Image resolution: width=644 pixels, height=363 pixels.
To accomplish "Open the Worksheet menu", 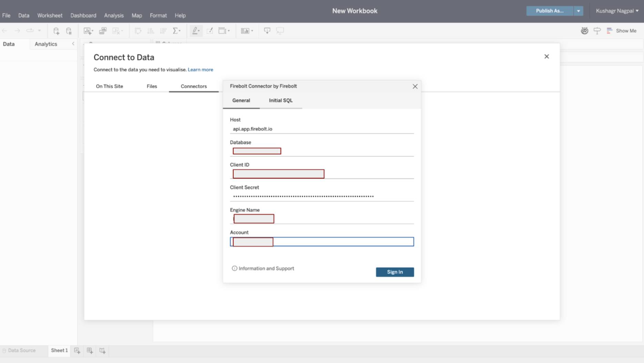I will tap(50, 15).
